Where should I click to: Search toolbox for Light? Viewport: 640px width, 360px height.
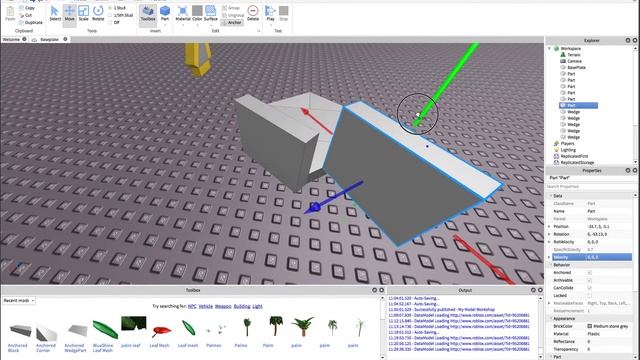click(257, 306)
